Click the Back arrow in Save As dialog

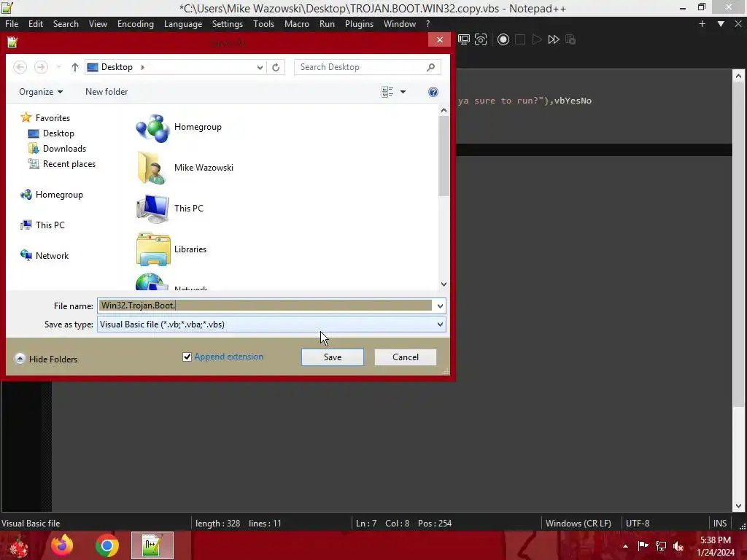click(20, 67)
